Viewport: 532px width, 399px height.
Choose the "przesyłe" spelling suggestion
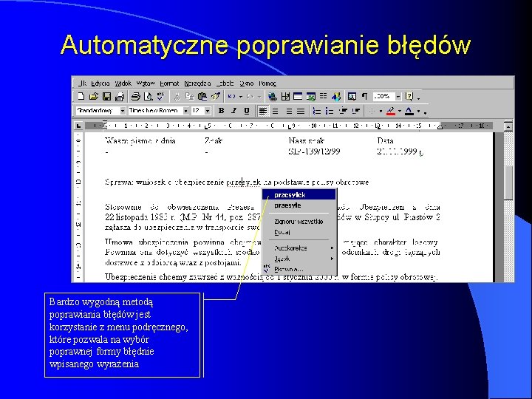pos(299,205)
